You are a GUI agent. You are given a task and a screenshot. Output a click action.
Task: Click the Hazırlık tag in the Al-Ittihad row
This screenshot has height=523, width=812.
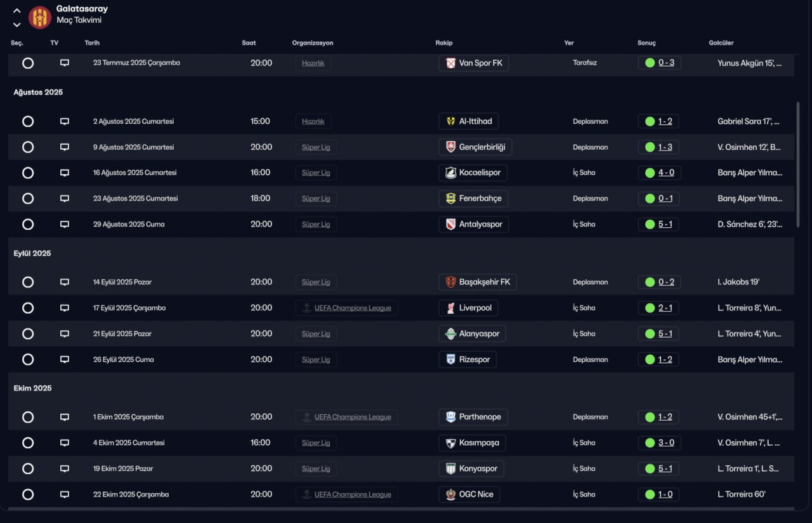pyautogui.click(x=313, y=121)
